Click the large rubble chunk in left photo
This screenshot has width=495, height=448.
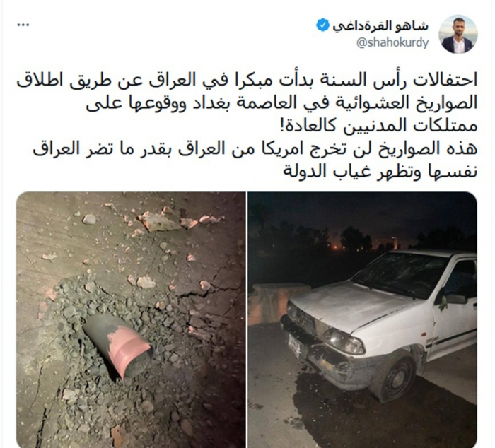[161, 220]
